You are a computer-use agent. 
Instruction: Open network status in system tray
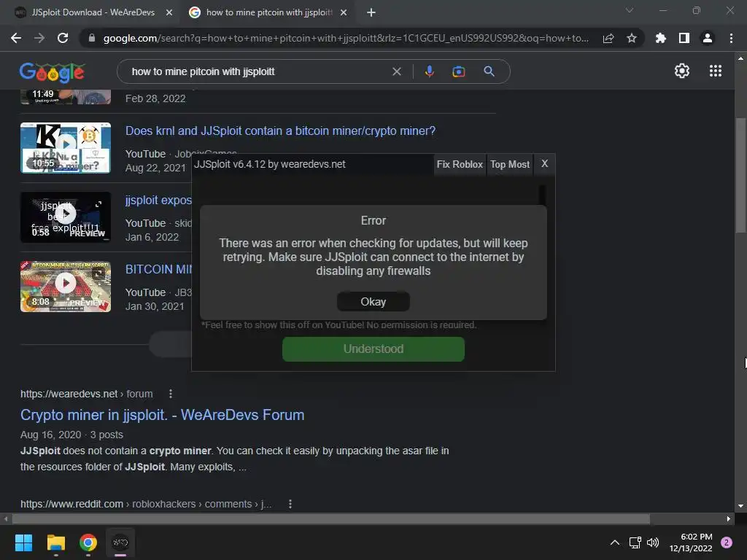(x=635, y=542)
